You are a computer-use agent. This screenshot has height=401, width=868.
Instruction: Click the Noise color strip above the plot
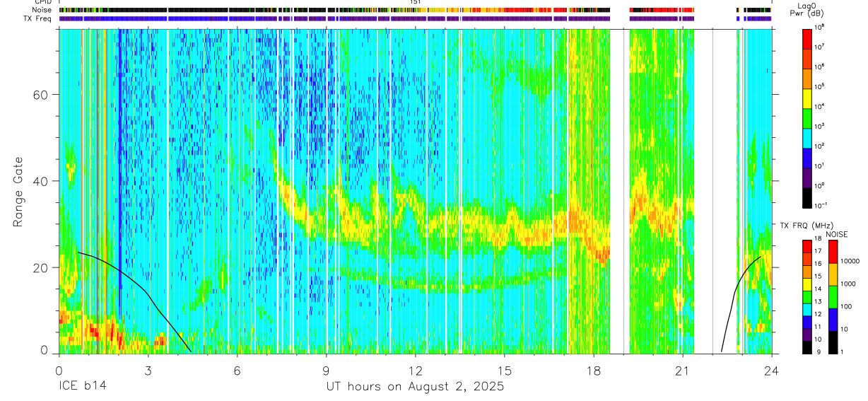coord(415,10)
